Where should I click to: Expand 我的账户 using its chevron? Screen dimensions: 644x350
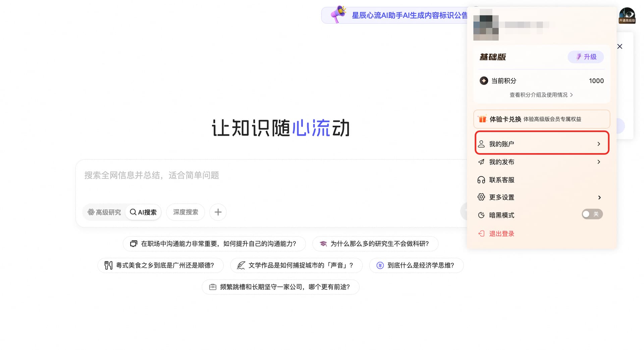[x=599, y=144]
